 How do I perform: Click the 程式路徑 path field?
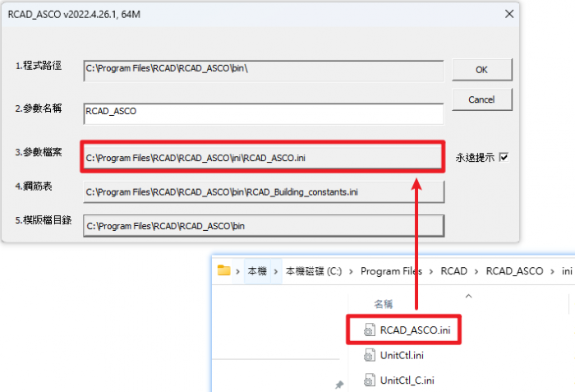click(264, 71)
